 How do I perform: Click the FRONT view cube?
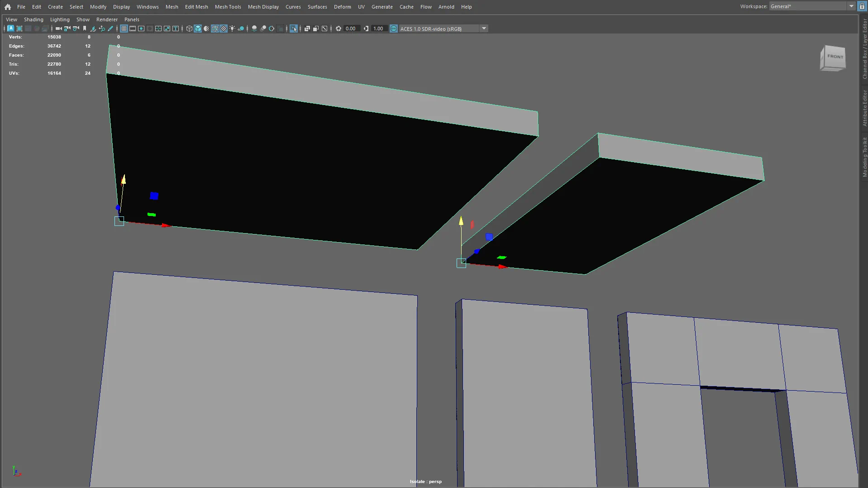[833, 58]
